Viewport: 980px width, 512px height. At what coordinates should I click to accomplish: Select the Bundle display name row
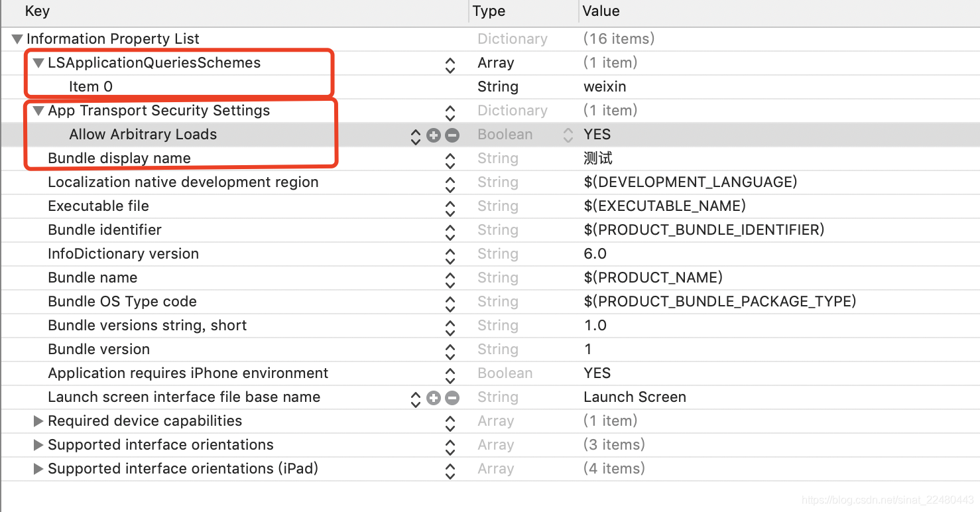[x=490, y=159]
